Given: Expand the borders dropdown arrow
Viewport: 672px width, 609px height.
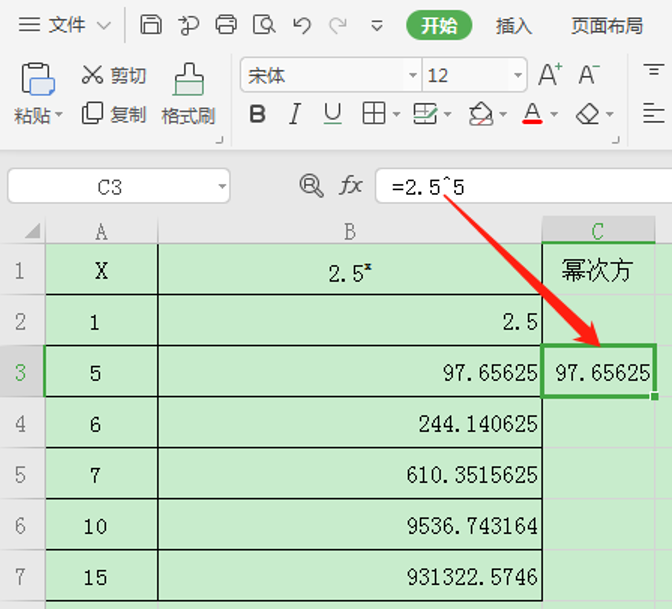Looking at the screenshot, I should 396,114.
